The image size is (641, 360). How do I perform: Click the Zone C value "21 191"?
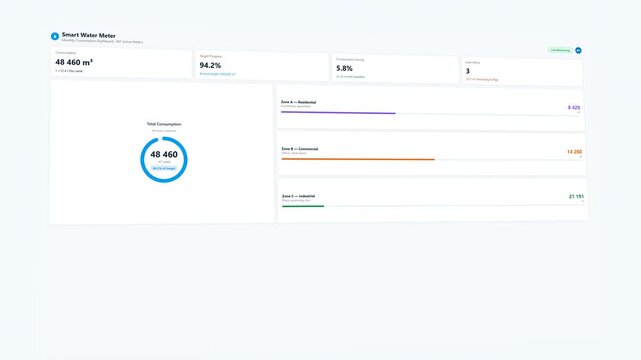pyautogui.click(x=576, y=197)
